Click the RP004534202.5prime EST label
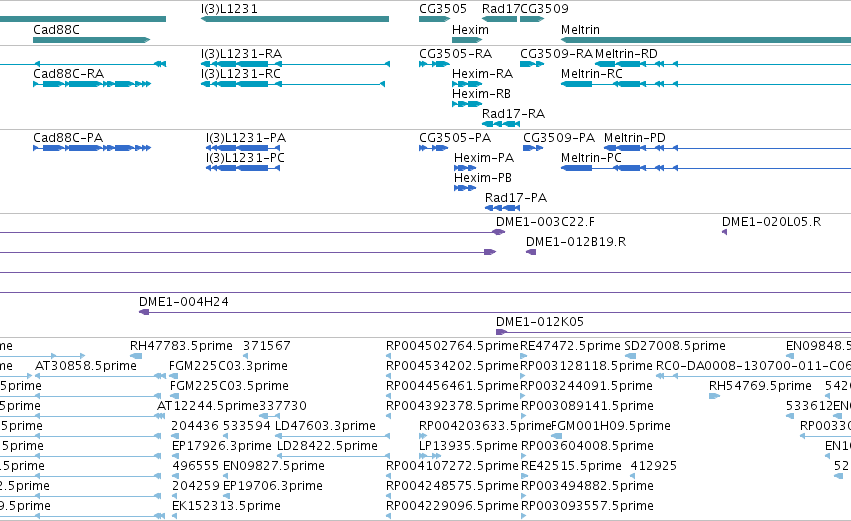The height and width of the screenshot is (521, 851). point(453,366)
